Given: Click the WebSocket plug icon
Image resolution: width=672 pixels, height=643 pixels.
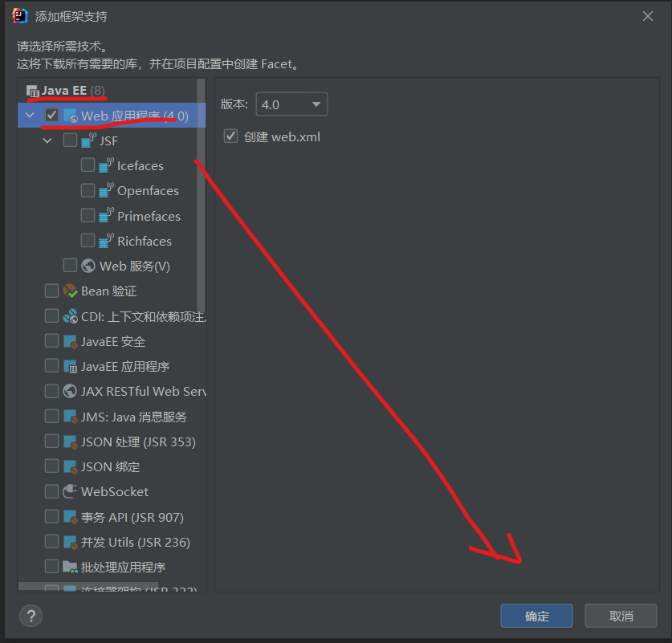Looking at the screenshot, I should [70, 491].
